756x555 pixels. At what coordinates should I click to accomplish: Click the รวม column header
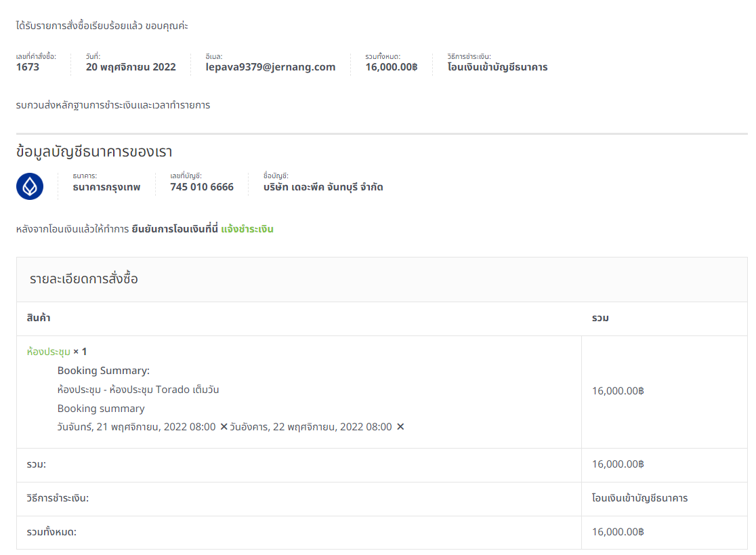point(600,318)
